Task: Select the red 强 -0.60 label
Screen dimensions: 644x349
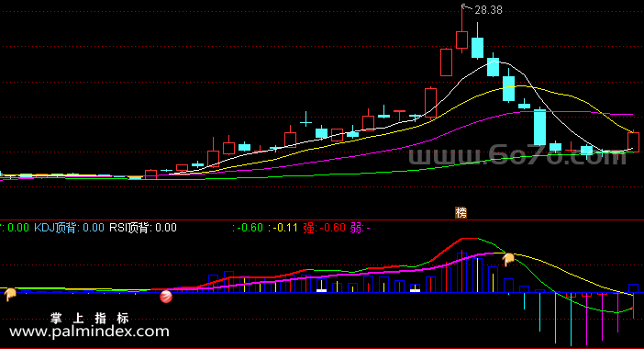Action: (325, 228)
